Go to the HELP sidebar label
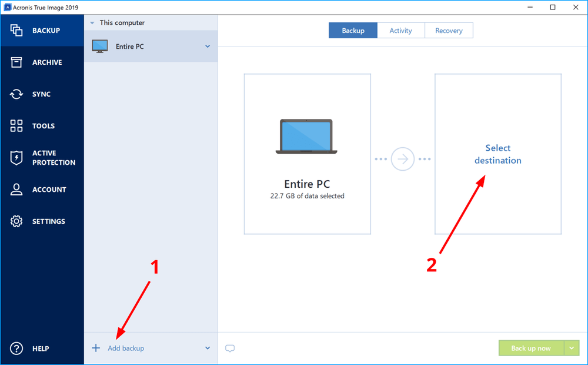This screenshot has height=365, width=588. [x=41, y=349]
